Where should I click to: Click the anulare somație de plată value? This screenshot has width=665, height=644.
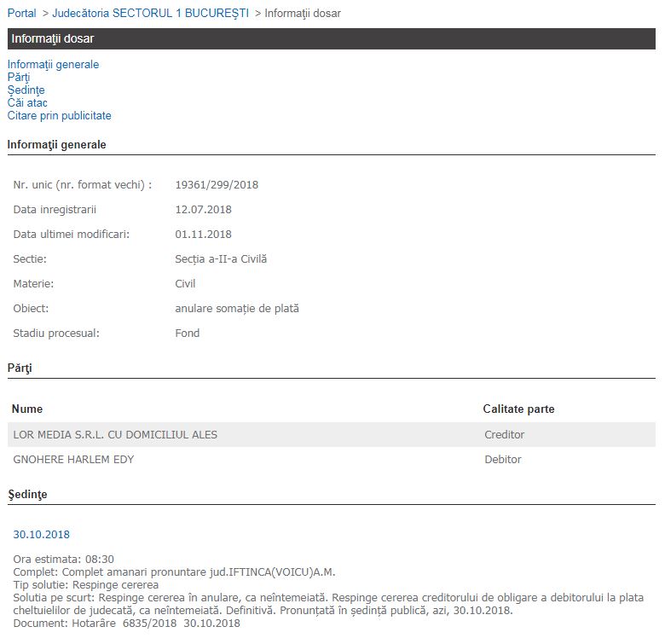point(237,309)
